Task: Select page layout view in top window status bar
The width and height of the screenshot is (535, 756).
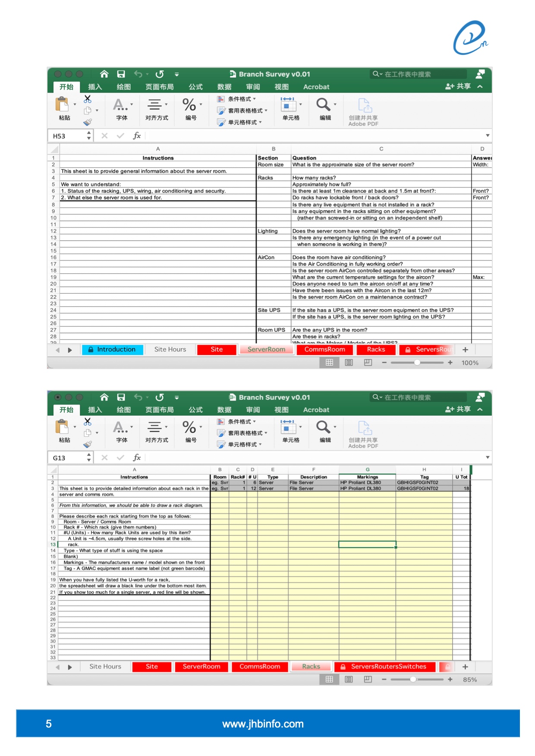Action: pos(349,363)
